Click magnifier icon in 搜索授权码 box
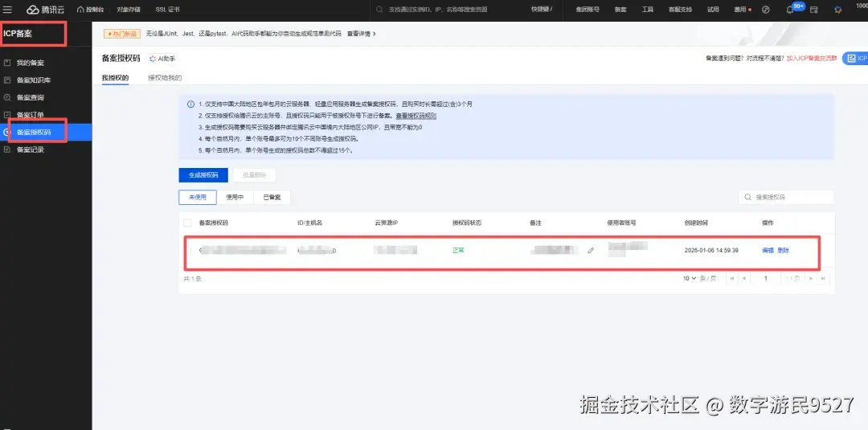The height and width of the screenshot is (430, 868). 748,197
